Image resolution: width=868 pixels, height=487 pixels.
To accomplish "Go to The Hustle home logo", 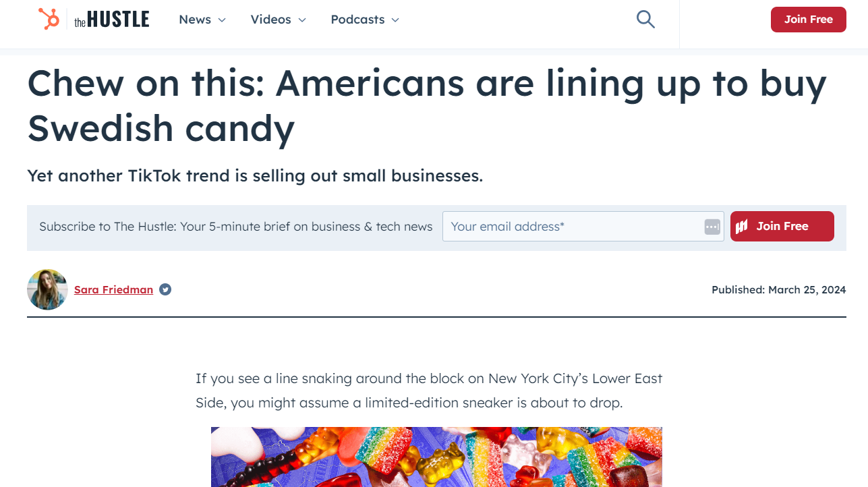I will tap(112, 20).
